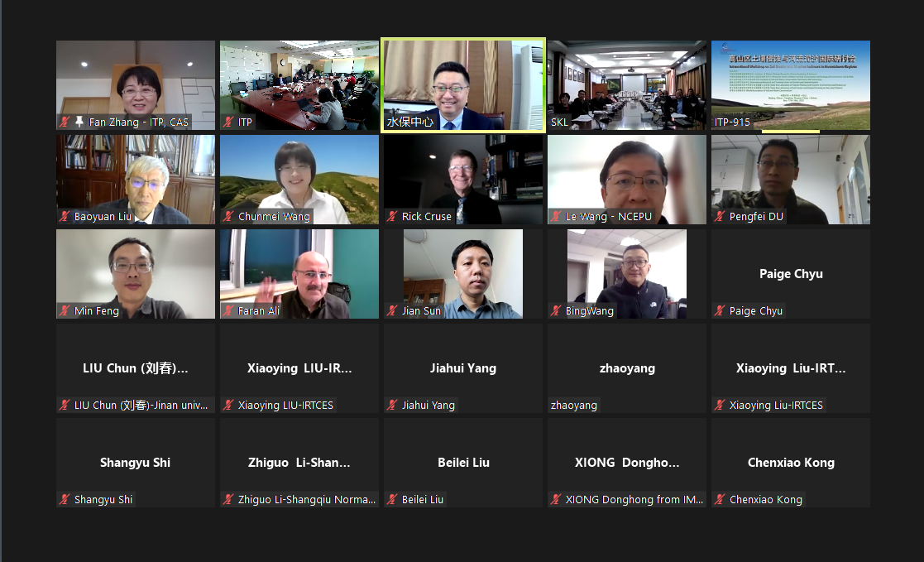Click Rick Cruse's muted microphone icon
924x562 pixels.
coord(392,216)
